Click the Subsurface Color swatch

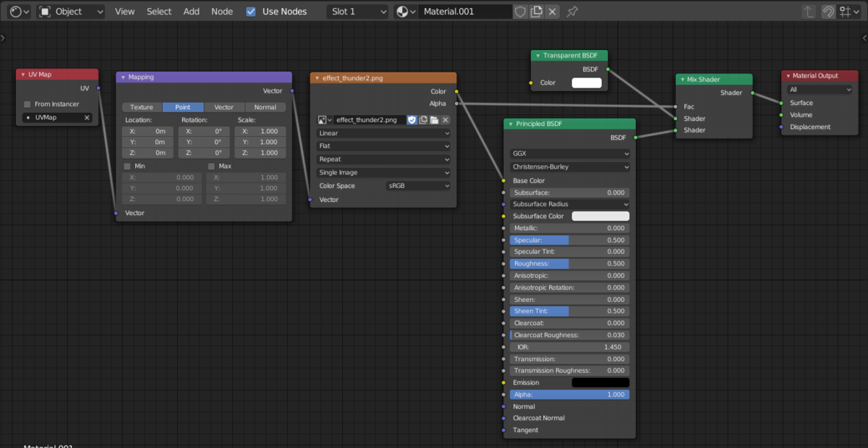point(600,216)
